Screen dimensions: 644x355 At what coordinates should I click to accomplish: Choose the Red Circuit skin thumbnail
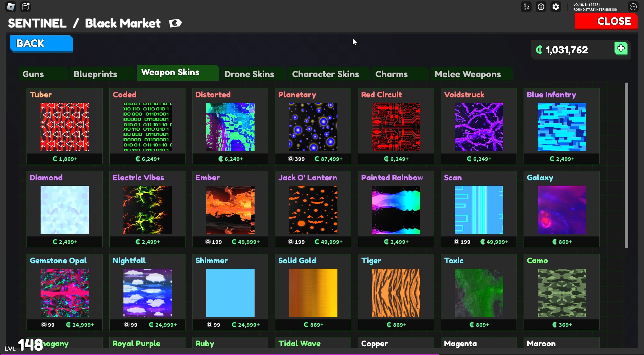pos(396,127)
